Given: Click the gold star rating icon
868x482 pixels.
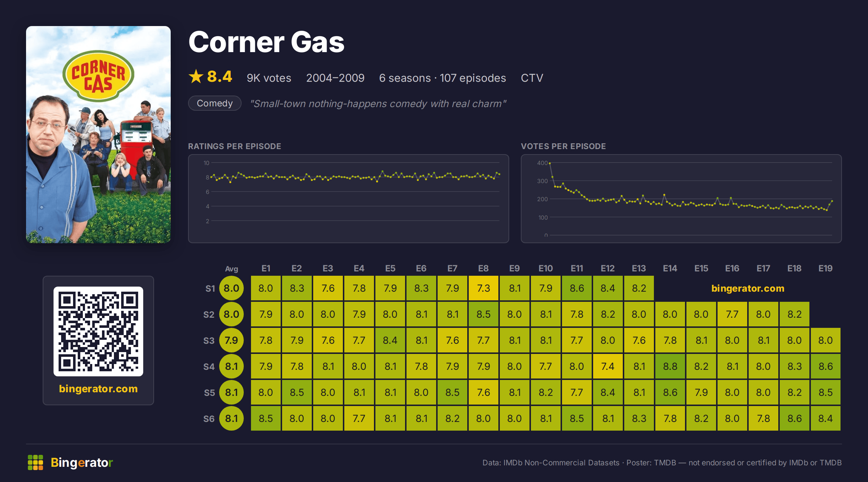Looking at the screenshot, I should pos(196,76).
